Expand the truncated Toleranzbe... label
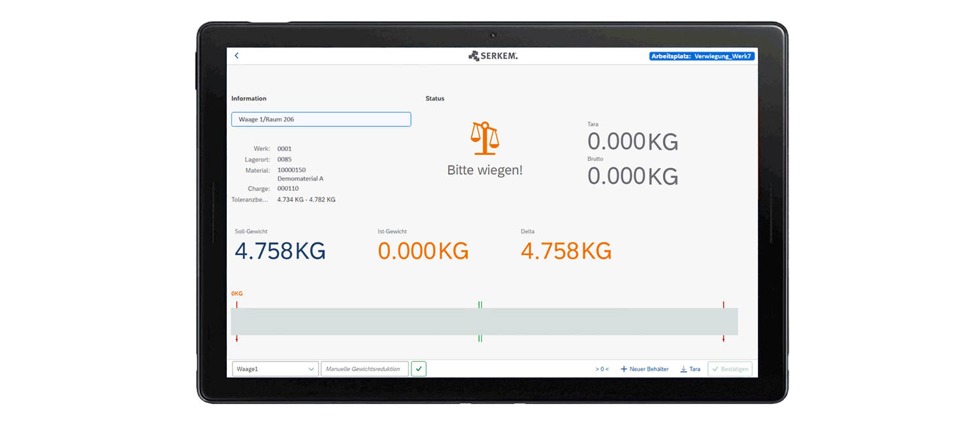 click(250, 199)
